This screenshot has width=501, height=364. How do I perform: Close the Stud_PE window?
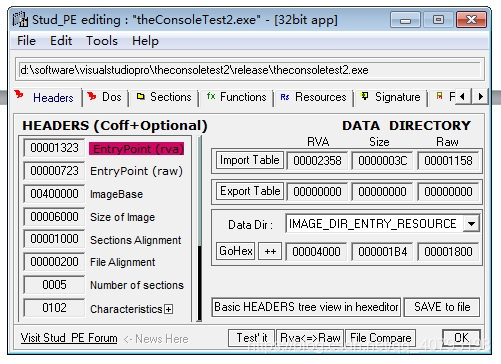[471, 20]
